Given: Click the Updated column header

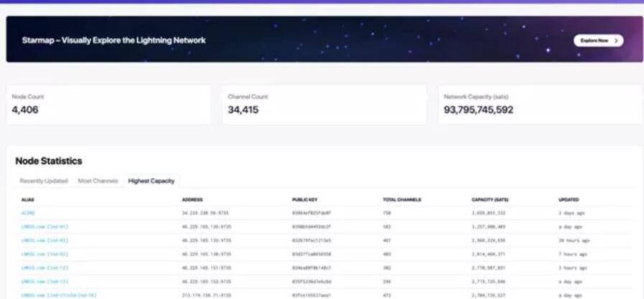Looking at the screenshot, I should [x=569, y=199].
